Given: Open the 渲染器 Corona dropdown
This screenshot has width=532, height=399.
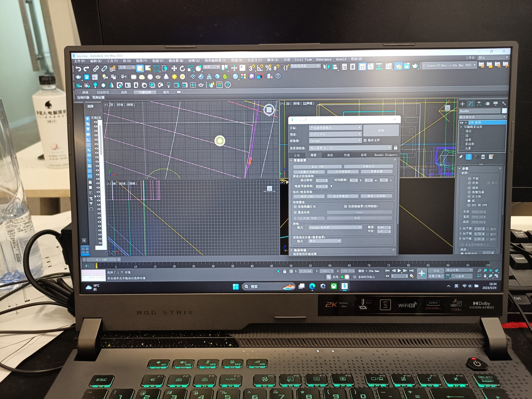Looking at the screenshot, I should [335, 141].
